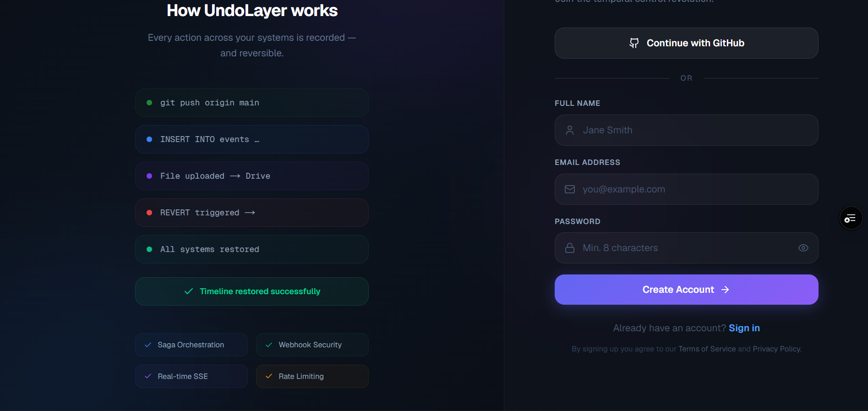Open the Terms of Service link
The image size is (868, 411).
click(x=707, y=349)
